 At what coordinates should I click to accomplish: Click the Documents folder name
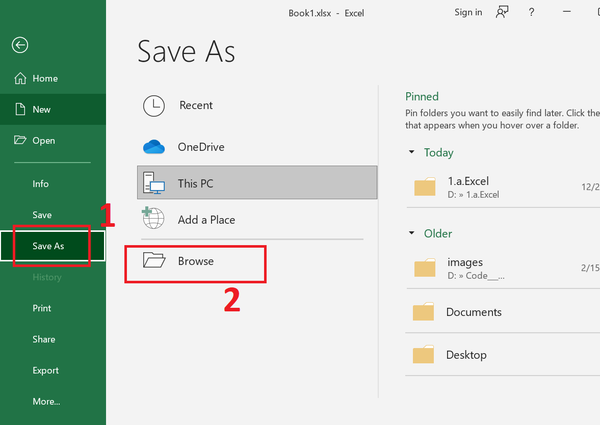[x=474, y=312]
